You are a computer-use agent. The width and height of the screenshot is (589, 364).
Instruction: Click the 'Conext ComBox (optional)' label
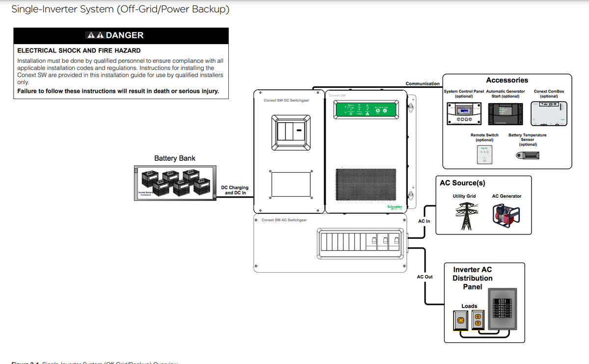coord(549,94)
